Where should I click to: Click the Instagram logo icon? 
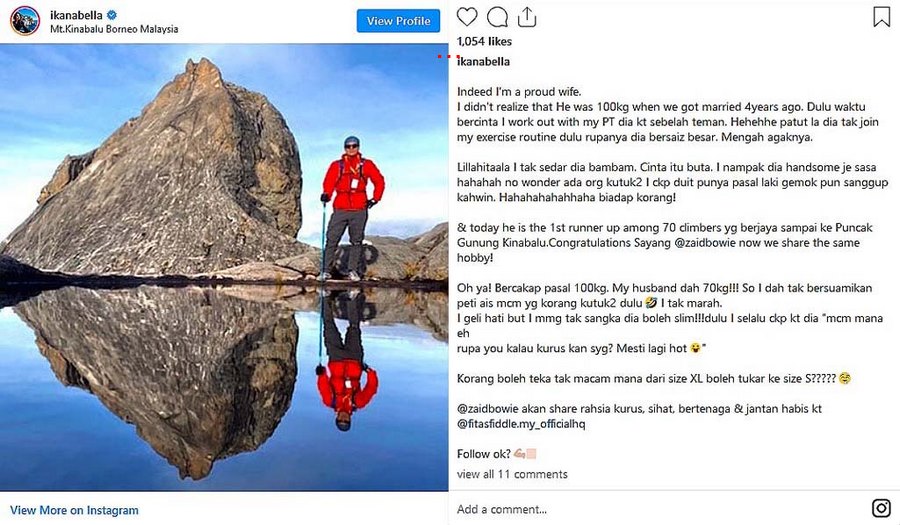click(x=881, y=508)
